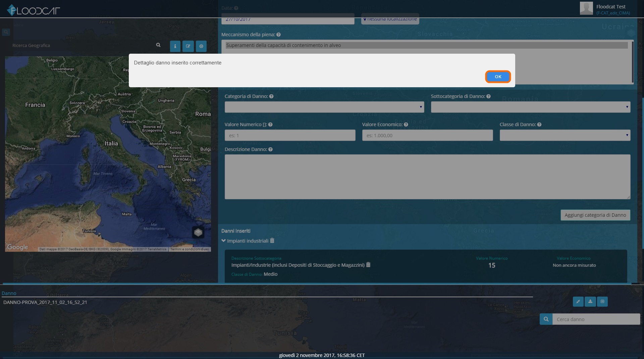644x359 pixels.
Task: Open the Classe di Danno dropdown
Action: click(x=565, y=135)
